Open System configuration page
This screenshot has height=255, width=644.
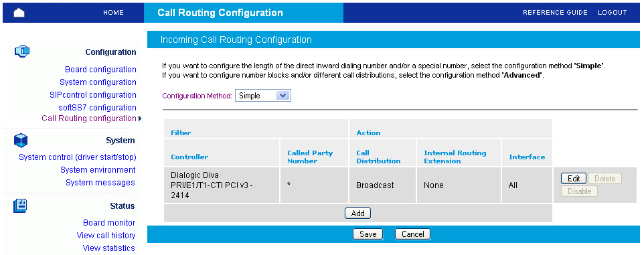pos(98,82)
